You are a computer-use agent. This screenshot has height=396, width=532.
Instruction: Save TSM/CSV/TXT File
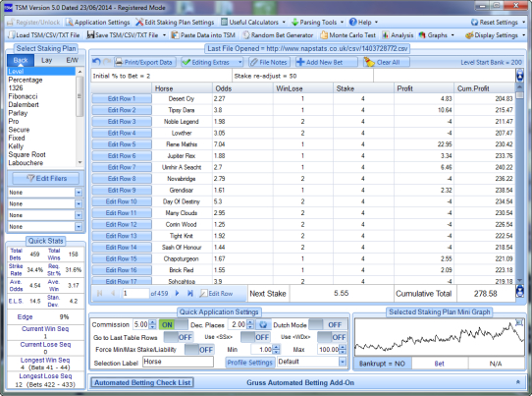pos(123,35)
